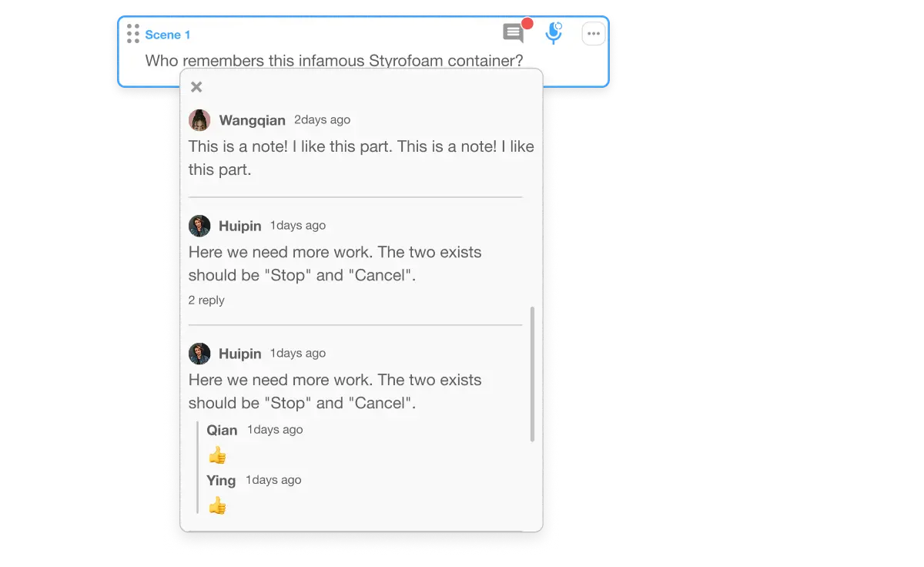Click the red notification badge on comments

point(527,24)
